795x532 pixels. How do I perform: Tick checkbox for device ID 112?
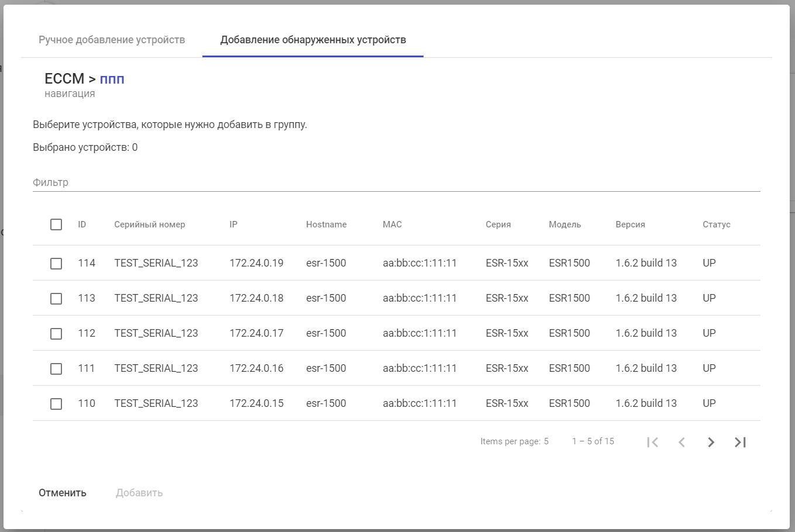(x=56, y=334)
